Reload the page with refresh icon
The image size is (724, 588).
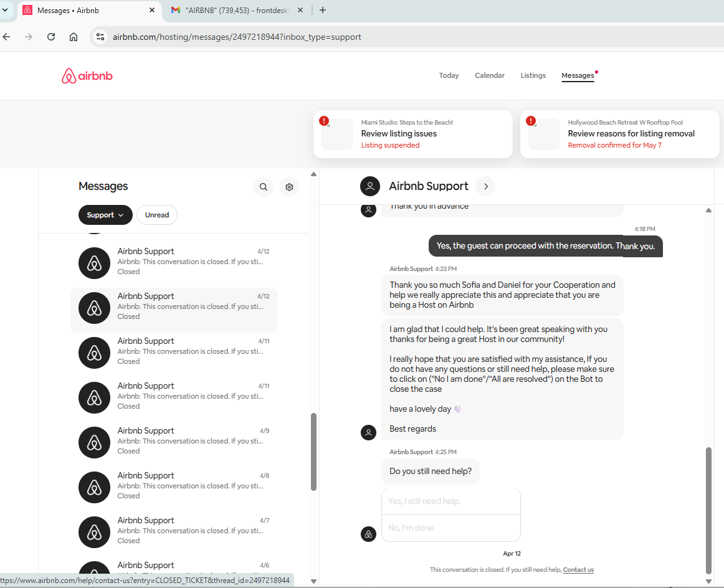pyautogui.click(x=51, y=37)
